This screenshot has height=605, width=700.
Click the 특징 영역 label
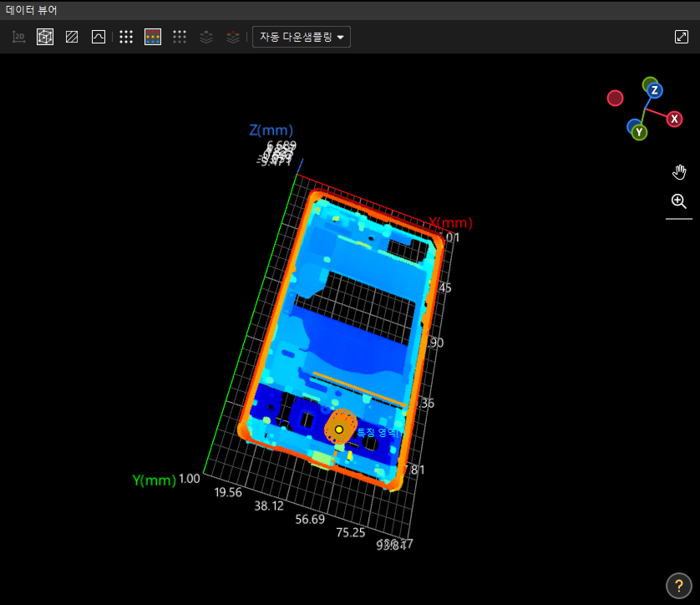click(x=379, y=432)
